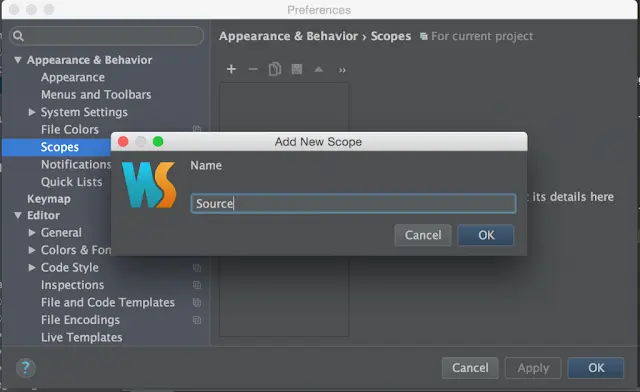Cancel the Add New Scope dialog
The width and height of the screenshot is (640, 392).
423,235
